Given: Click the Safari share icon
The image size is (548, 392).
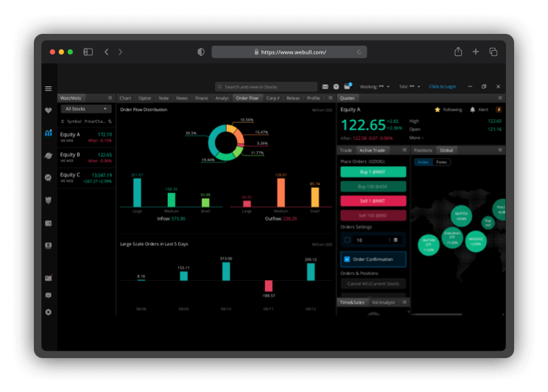Looking at the screenshot, I should [458, 52].
